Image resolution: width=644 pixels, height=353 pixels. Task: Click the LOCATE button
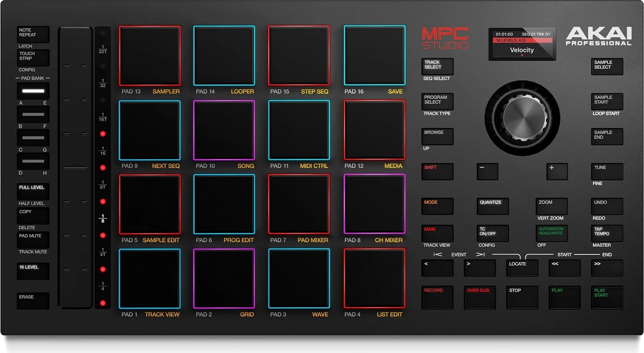[523, 268]
